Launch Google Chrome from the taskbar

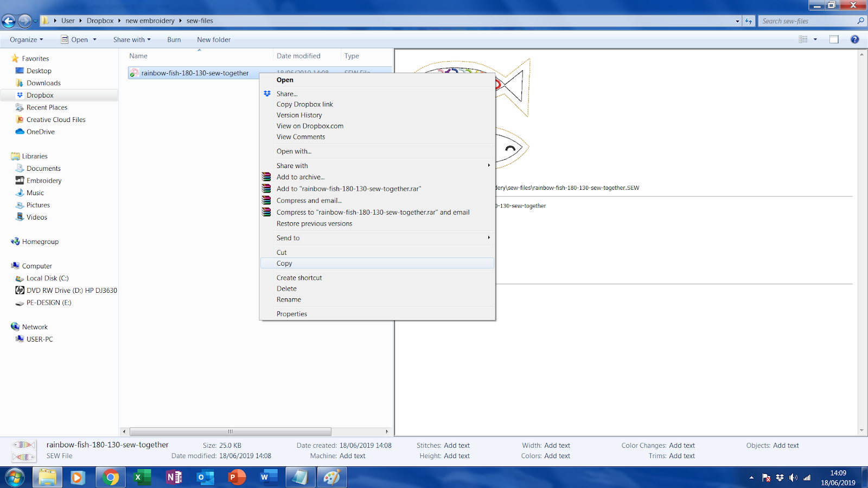click(110, 478)
